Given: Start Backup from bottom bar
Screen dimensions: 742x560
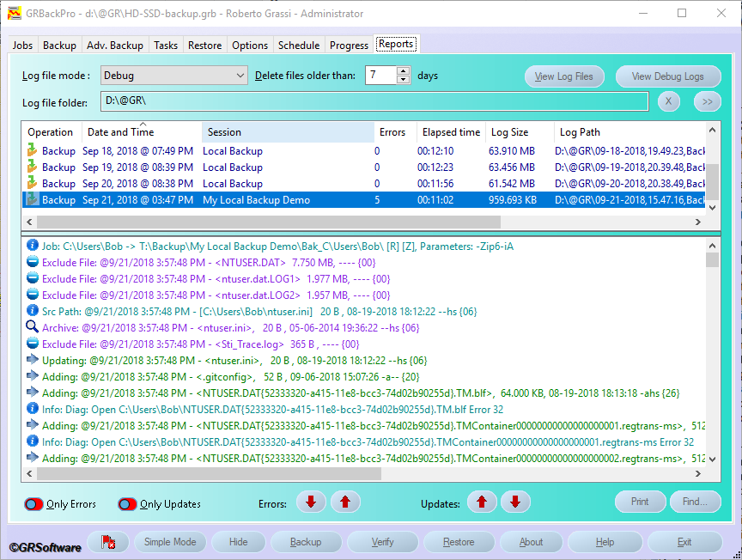Looking at the screenshot, I should click(306, 542).
